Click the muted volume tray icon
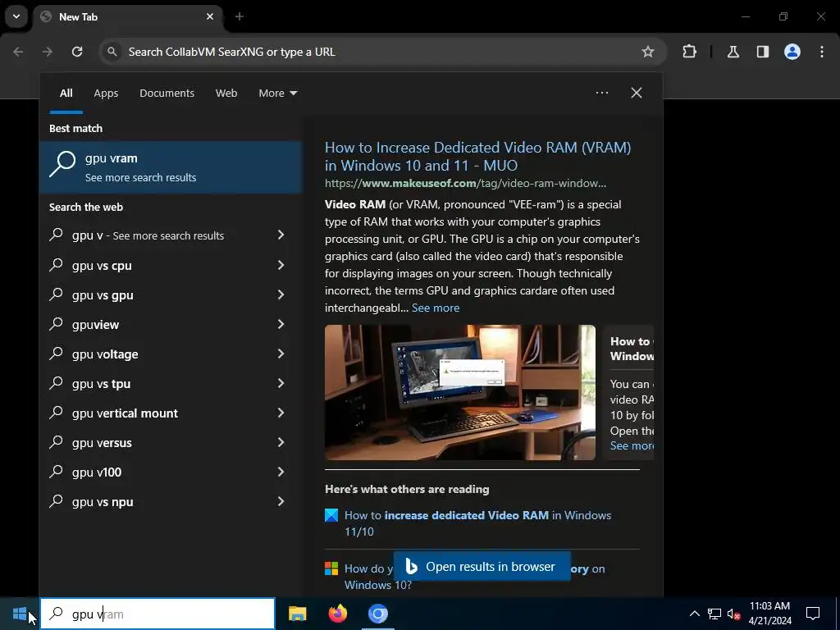This screenshot has height=630, width=840. coord(733,614)
